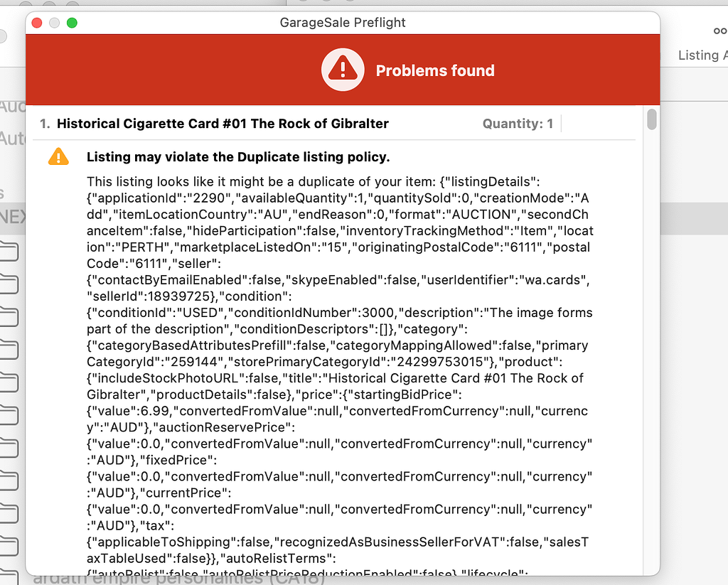Minimize the GarageSale Preflight window
Image resolution: width=728 pixels, height=585 pixels.
[x=54, y=23]
